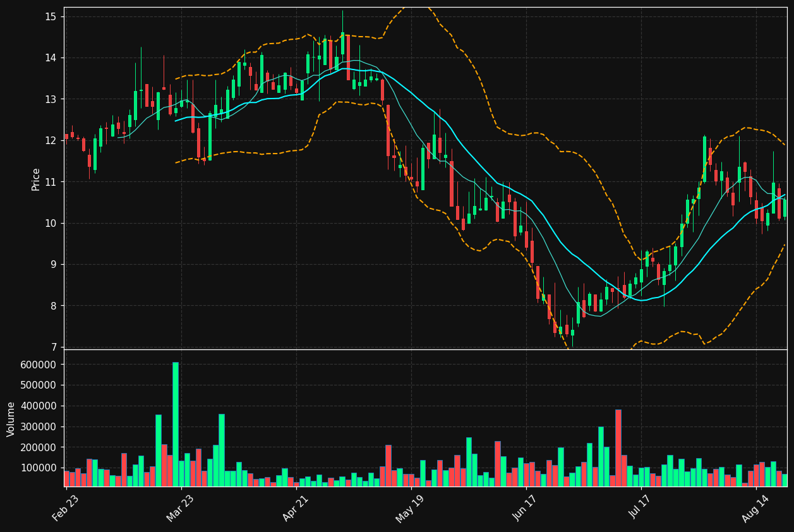The image size is (794, 532).
Task: Click the volume tick label 600000
Action: click(39, 365)
